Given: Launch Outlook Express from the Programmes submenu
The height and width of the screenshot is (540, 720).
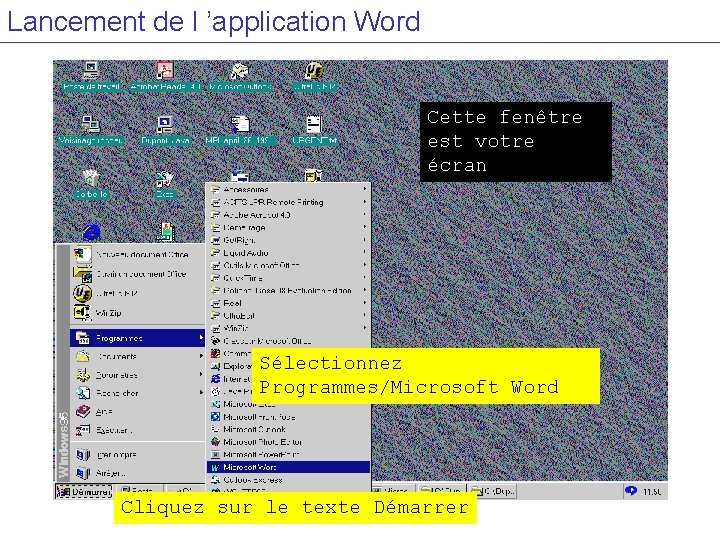Looking at the screenshot, I should tap(288, 480).
